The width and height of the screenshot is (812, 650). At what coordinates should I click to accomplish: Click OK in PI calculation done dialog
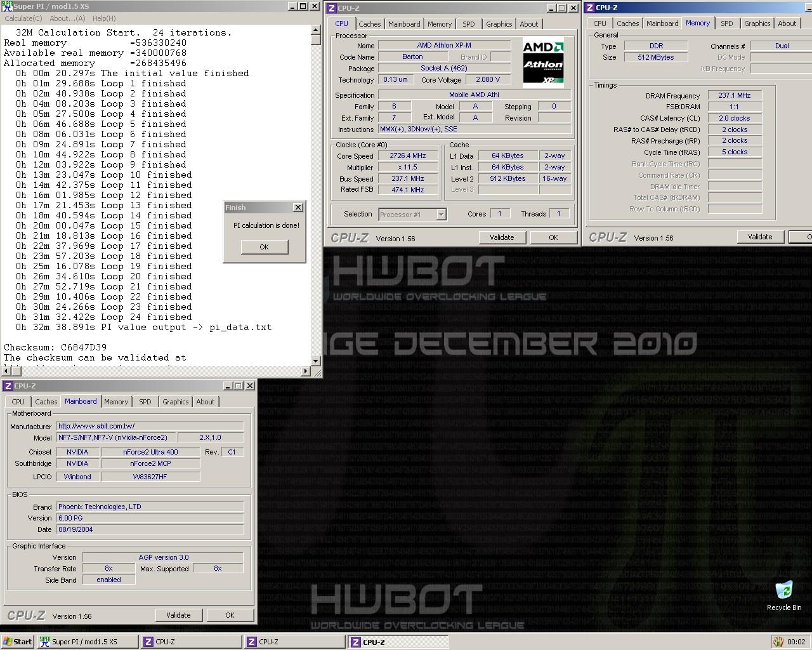coord(264,247)
